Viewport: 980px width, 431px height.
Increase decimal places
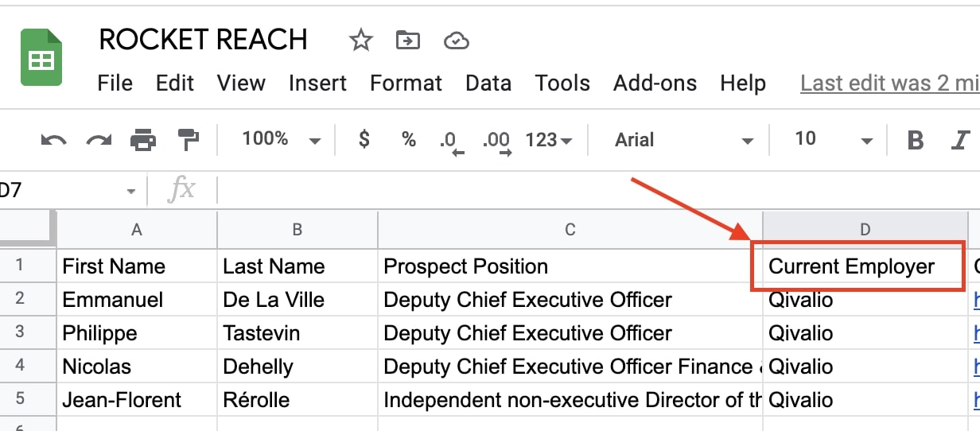coord(496,142)
